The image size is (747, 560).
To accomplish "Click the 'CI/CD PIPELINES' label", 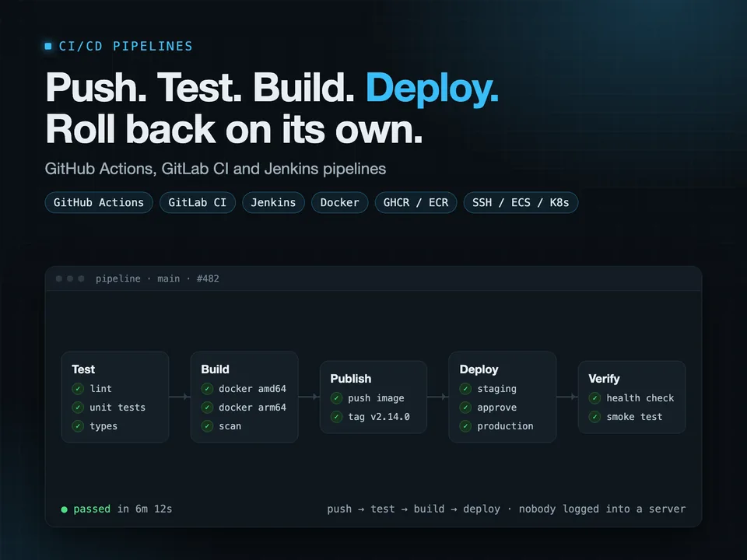I will point(126,46).
